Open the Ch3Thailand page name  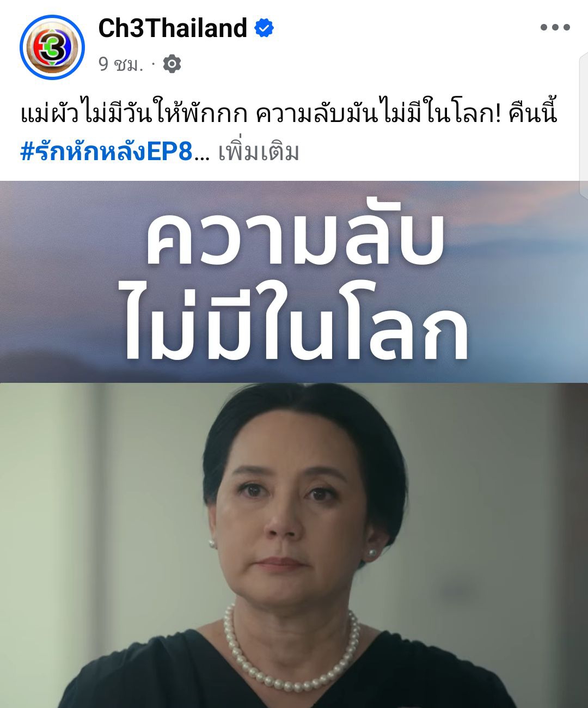coord(173,28)
